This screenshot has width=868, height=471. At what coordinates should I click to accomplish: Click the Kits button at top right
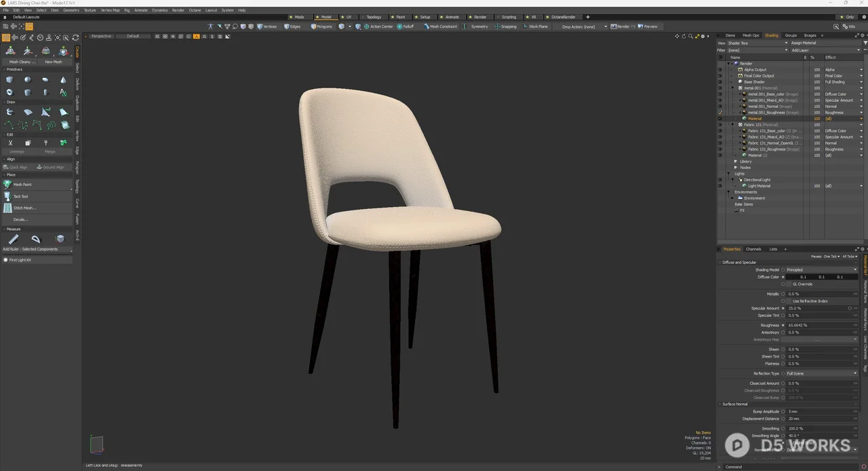point(849,26)
